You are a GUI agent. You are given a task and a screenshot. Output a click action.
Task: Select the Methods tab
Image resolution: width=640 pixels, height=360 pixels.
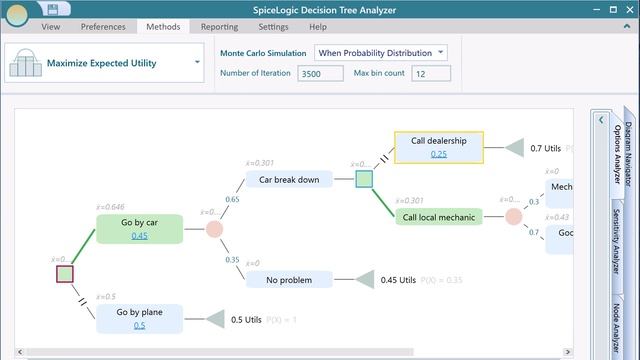click(x=163, y=27)
